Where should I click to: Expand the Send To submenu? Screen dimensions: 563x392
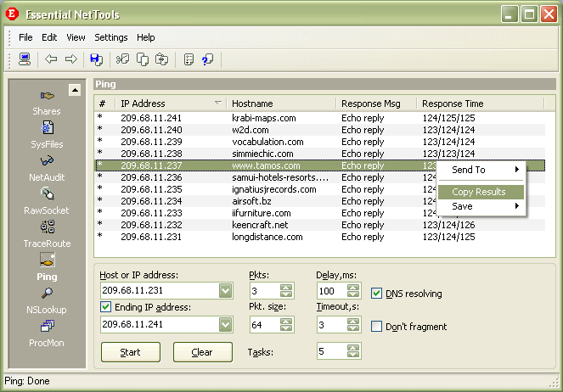pyautogui.click(x=481, y=170)
